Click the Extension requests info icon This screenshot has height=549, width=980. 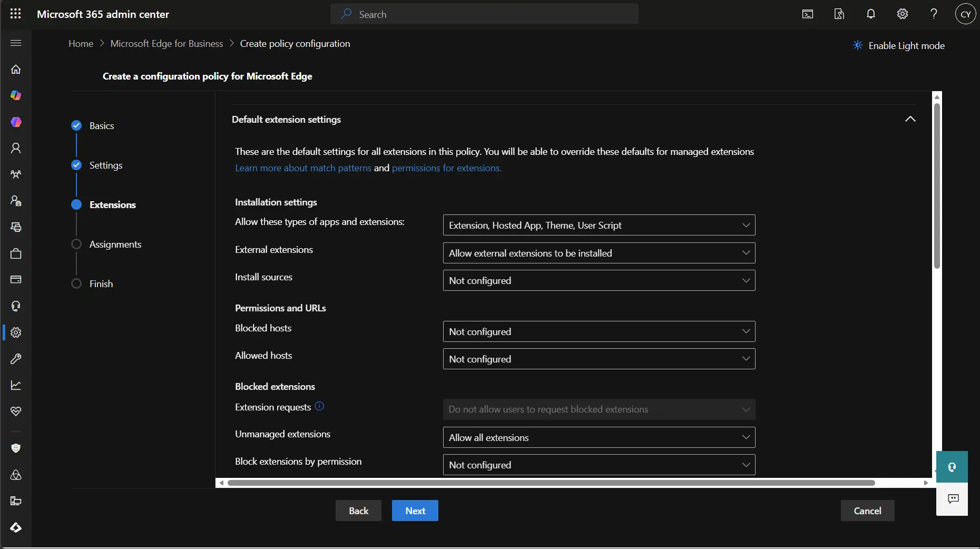(319, 406)
